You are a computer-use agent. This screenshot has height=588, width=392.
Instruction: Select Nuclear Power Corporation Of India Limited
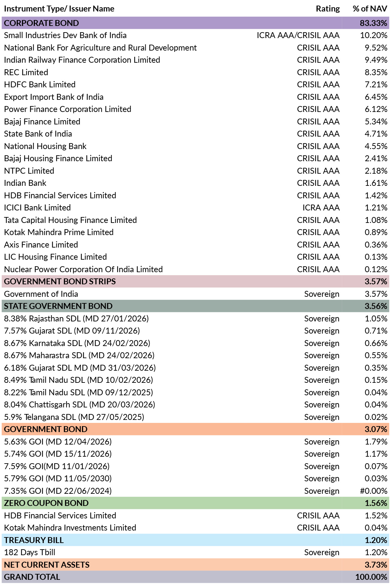click(83, 269)
